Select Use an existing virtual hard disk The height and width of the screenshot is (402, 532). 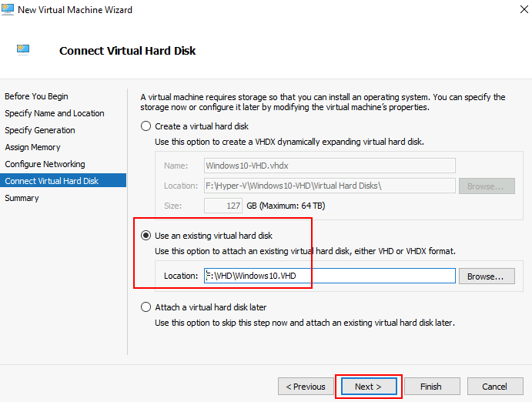[146, 236]
